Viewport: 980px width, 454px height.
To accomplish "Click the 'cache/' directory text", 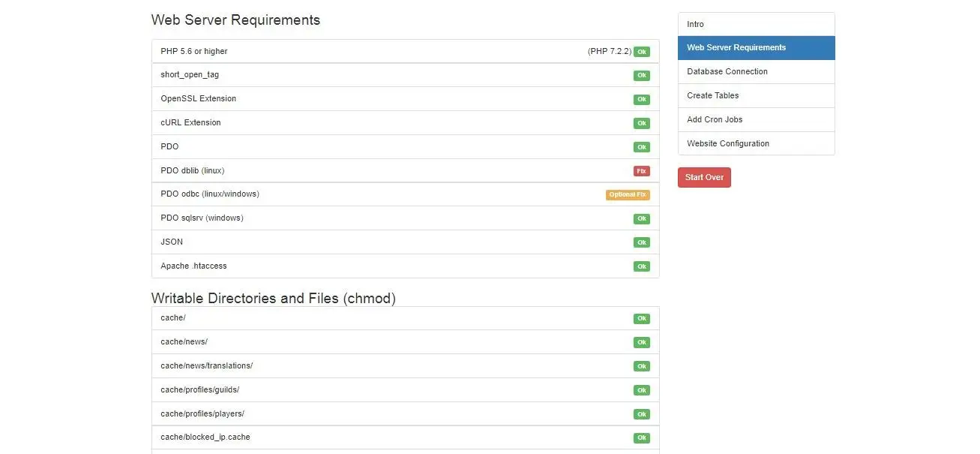I will 173,317.
